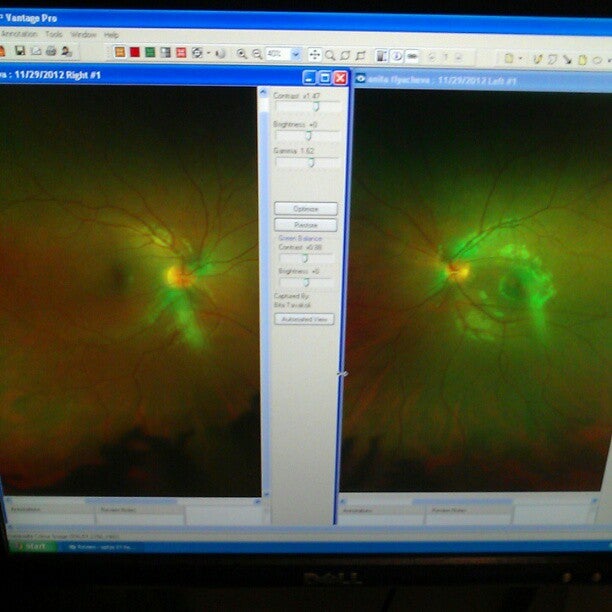Click the Gamma slider handle
The image size is (612, 612).
(x=311, y=161)
